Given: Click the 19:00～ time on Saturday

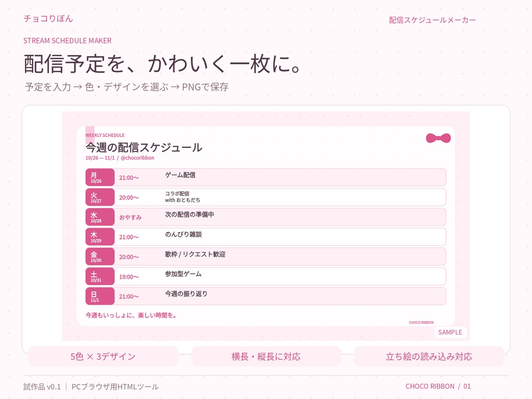Looking at the screenshot, I should (x=129, y=277).
